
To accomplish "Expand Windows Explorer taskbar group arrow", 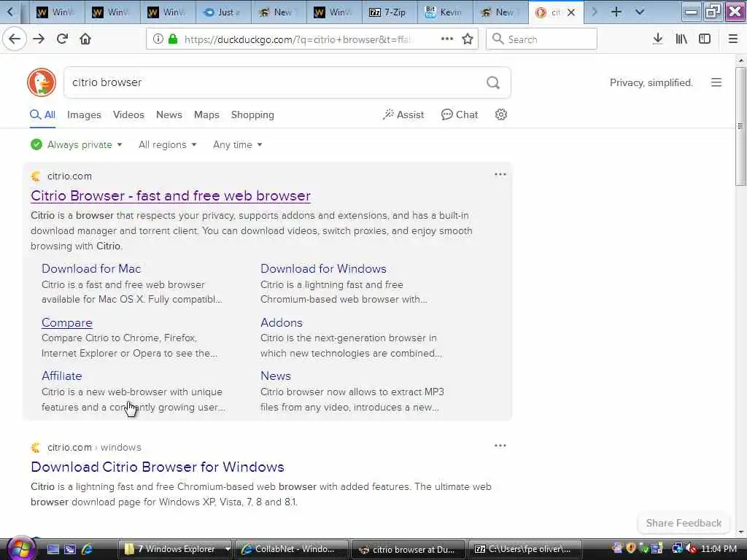I will pyautogui.click(x=228, y=549).
